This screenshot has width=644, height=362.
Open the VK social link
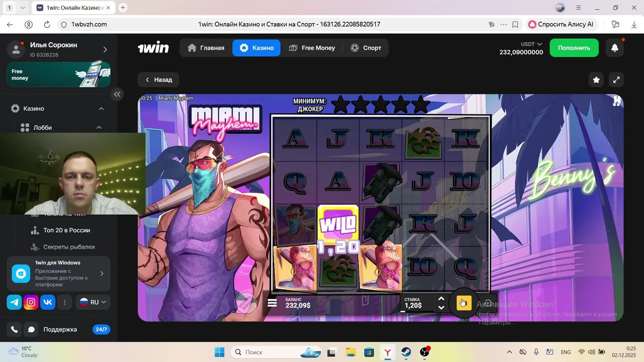pyautogui.click(x=48, y=302)
